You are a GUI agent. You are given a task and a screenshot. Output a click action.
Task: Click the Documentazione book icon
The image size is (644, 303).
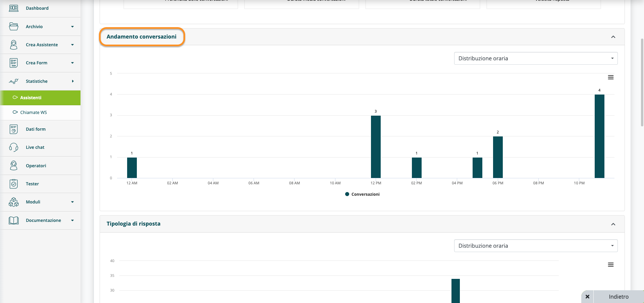click(x=14, y=220)
